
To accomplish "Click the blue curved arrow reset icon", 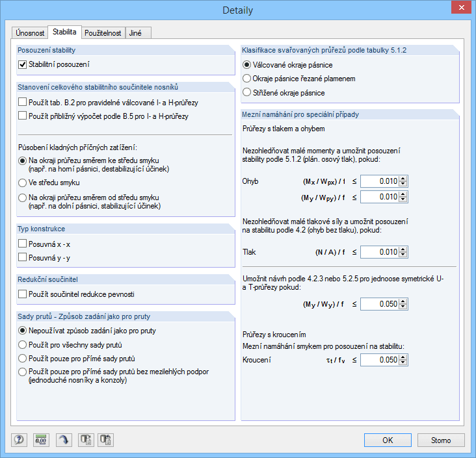I will click(64, 440).
